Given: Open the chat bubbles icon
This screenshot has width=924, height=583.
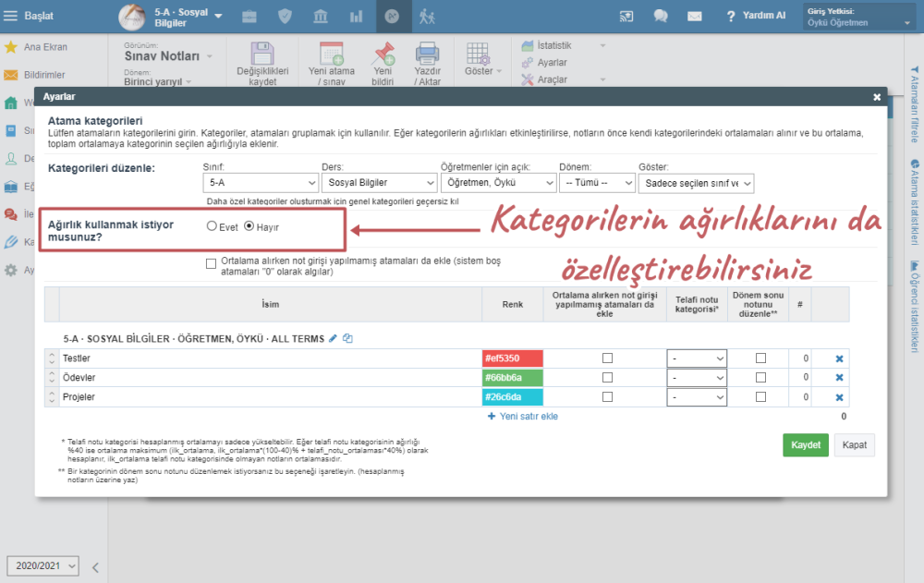Looking at the screenshot, I should [x=661, y=17].
